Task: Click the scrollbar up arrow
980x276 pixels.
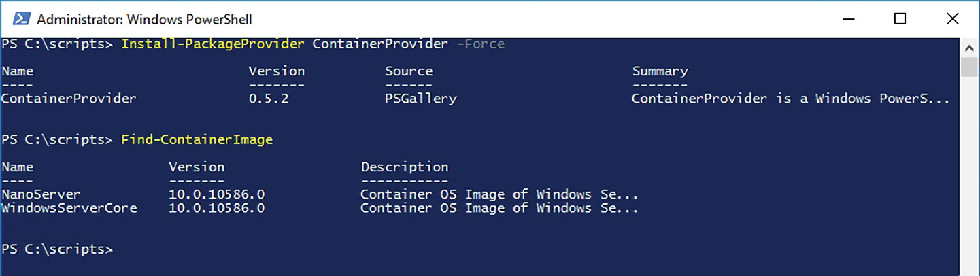Action: pyautogui.click(x=968, y=47)
